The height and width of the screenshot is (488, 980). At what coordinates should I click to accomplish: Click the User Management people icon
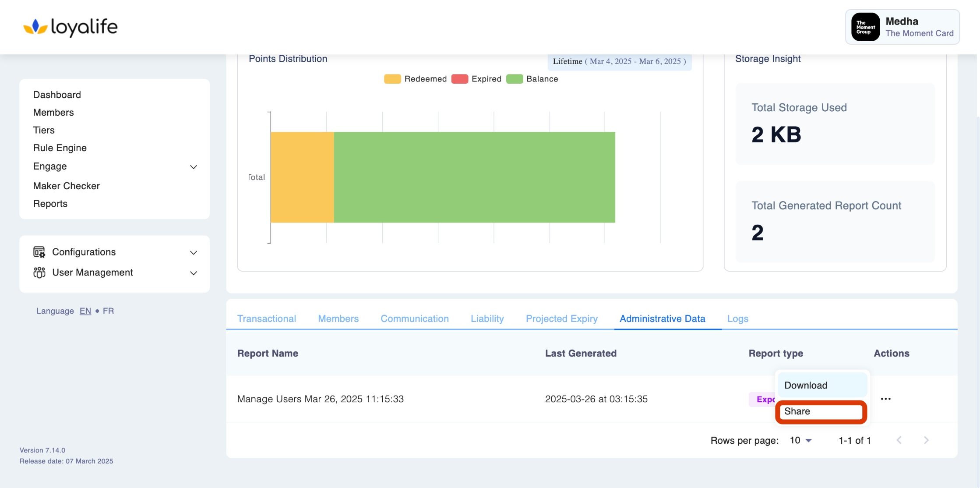(39, 272)
